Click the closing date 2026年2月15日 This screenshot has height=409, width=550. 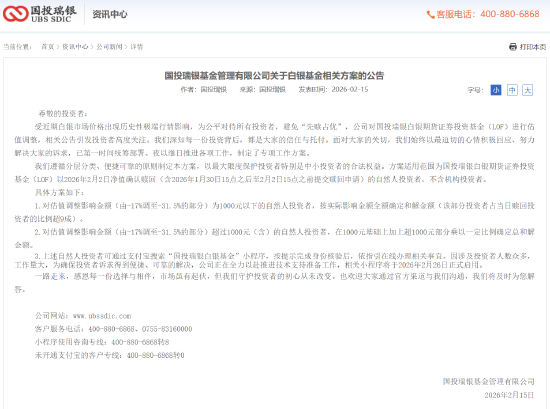(x=509, y=395)
